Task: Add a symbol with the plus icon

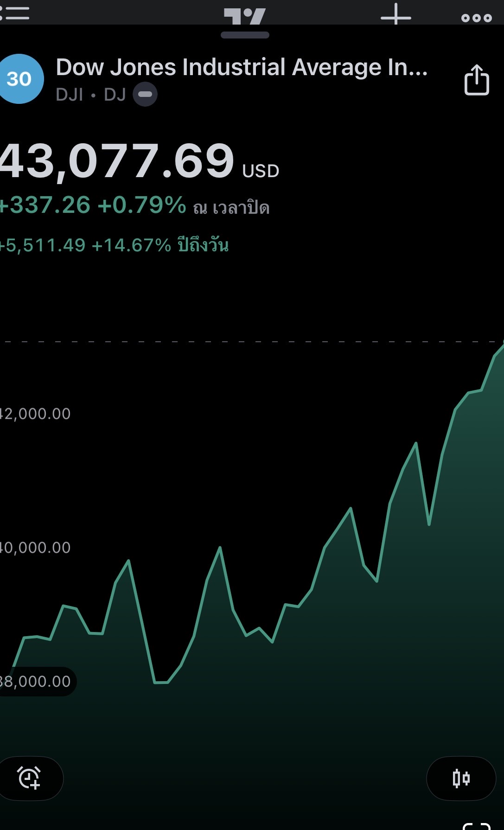Action: point(396,15)
